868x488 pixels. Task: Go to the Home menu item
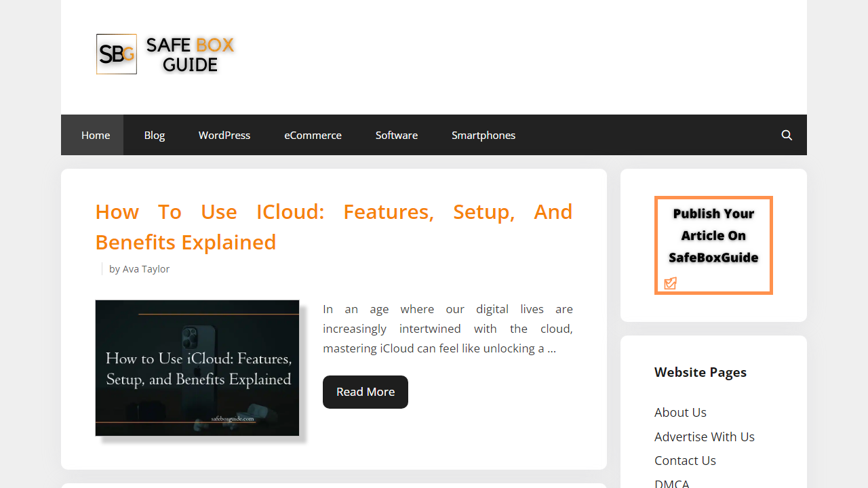pyautogui.click(x=96, y=135)
